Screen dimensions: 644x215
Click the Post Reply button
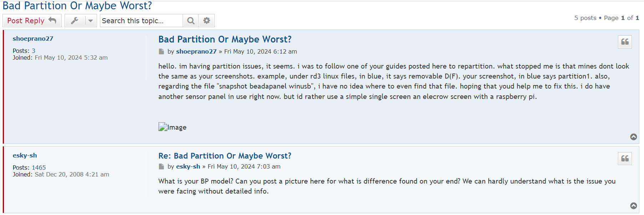32,21
